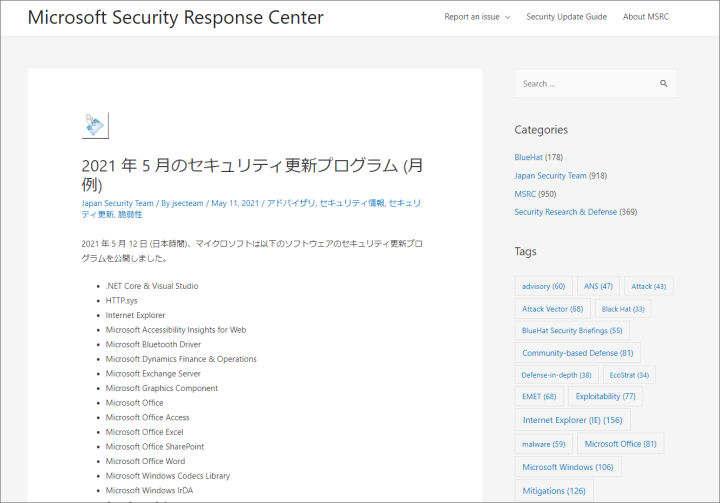The height and width of the screenshot is (503, 720).
Task: Open the jsecteam author link
Action: 188,203
